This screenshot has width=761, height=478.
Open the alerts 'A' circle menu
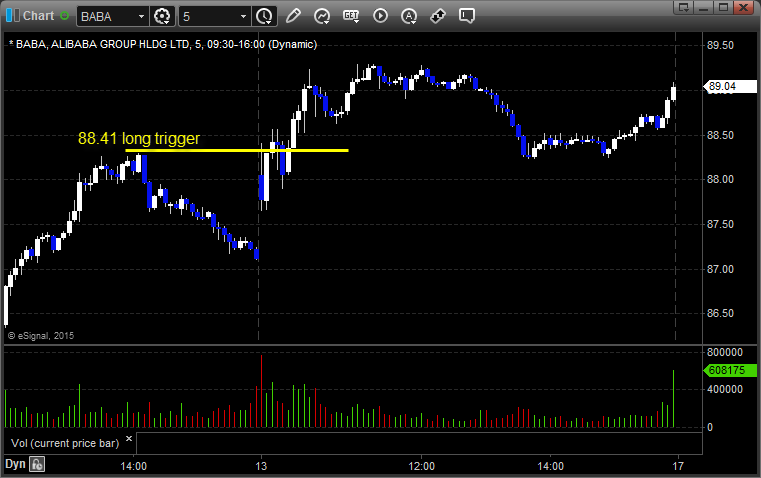coord(409,16)
